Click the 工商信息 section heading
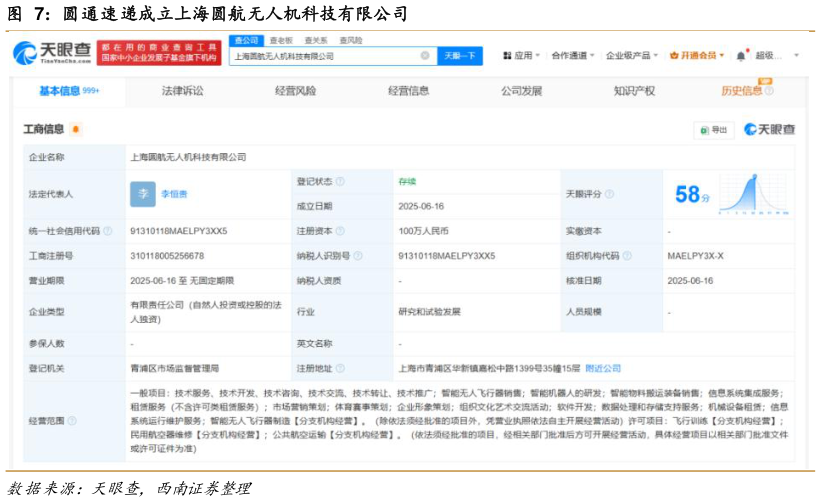Image resolution: width=821 pixels, height=502 pixels. coord(43,129)
